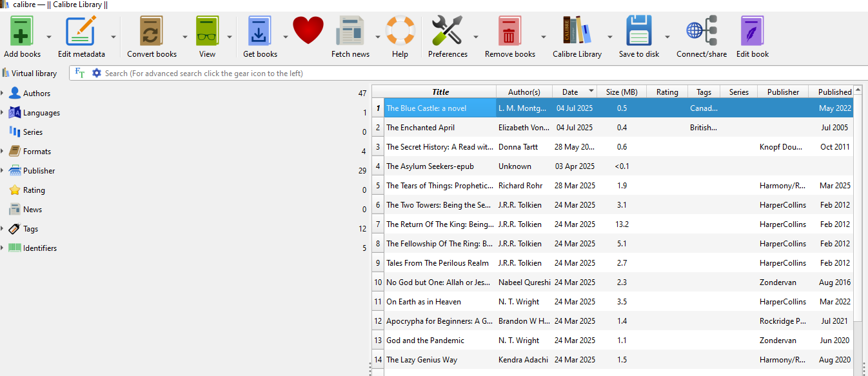Click the Get books icon
This screenshot has height=376, width=868.
(x=260, y=30)
